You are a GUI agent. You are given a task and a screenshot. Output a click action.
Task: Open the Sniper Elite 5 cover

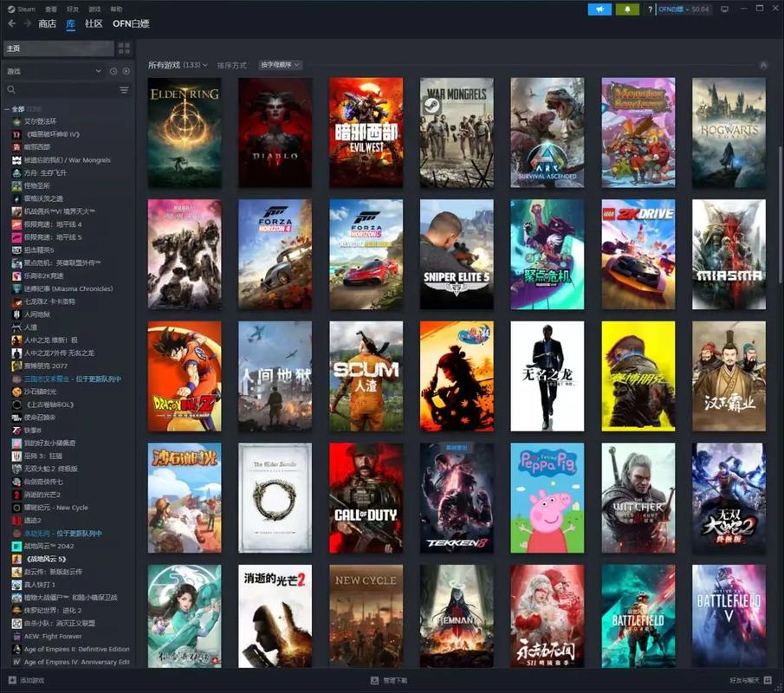click(x=457, y=255)
